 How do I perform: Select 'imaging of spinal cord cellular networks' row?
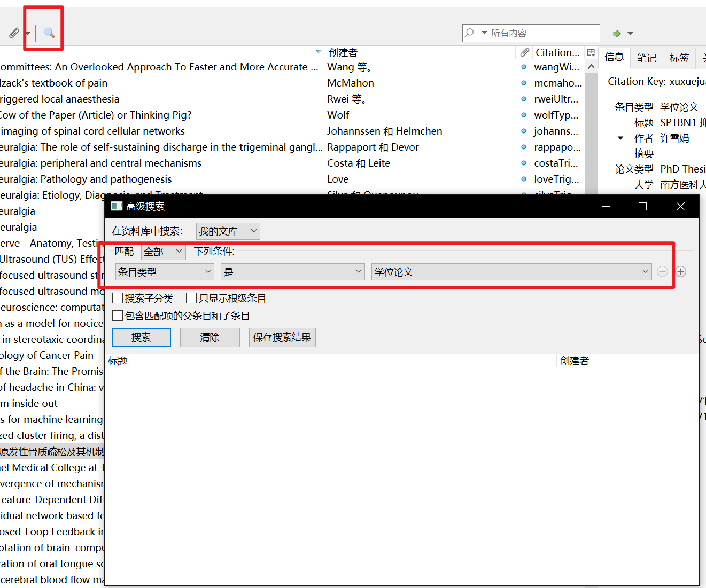point(92,131)
